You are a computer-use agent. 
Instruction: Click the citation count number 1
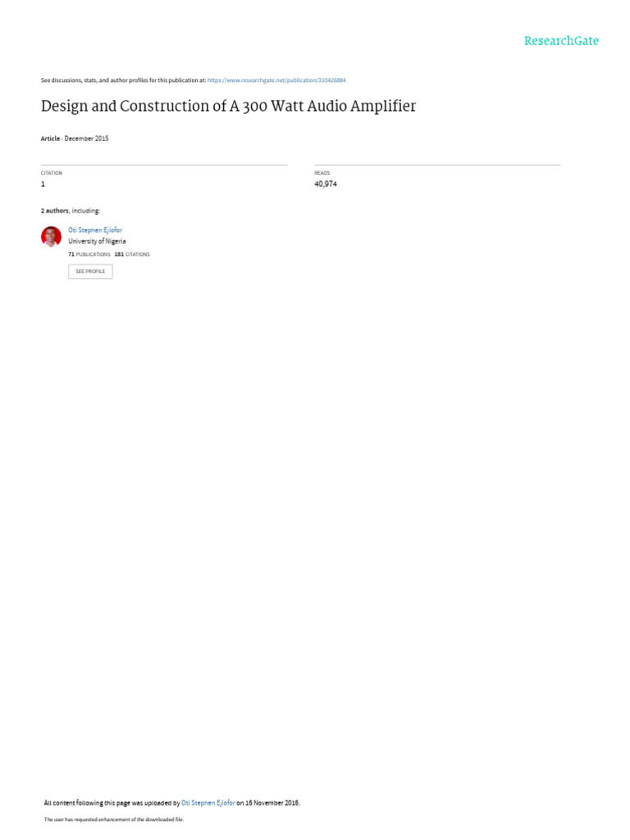pos(43,185)
